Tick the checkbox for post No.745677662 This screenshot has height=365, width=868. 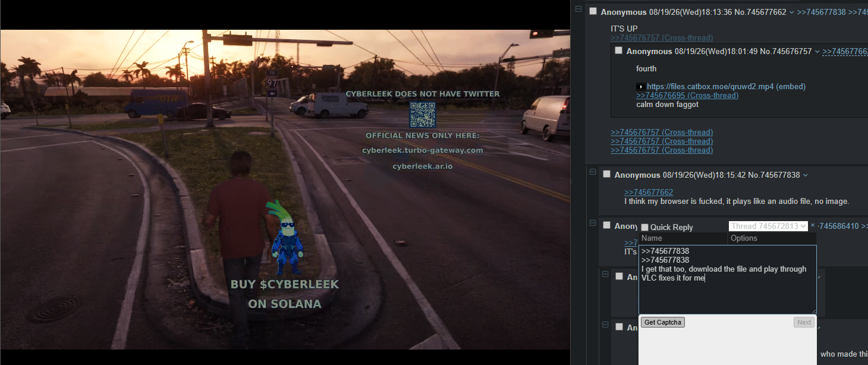pyautogui.click(x=593, y=11)
